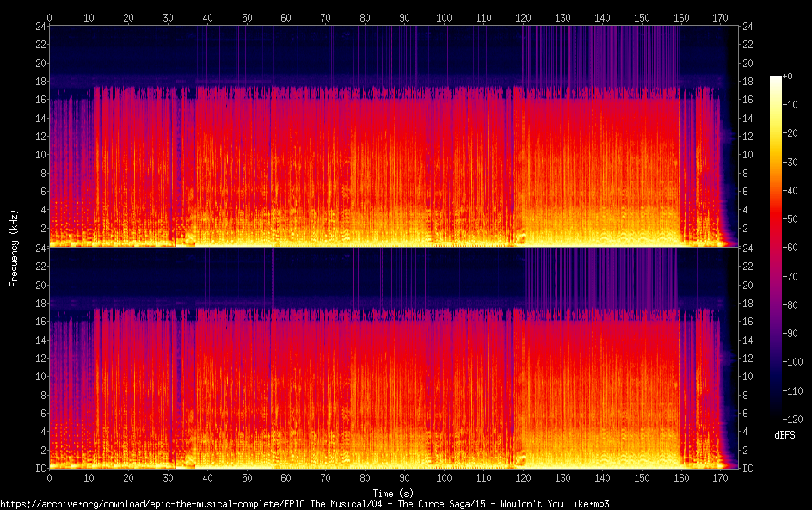
Task: Click the 170 tick on the bottom time axis
Action: 719,478
